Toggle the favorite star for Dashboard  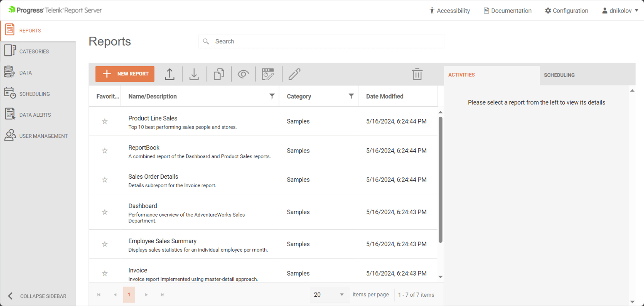click(x=105, y=212)
